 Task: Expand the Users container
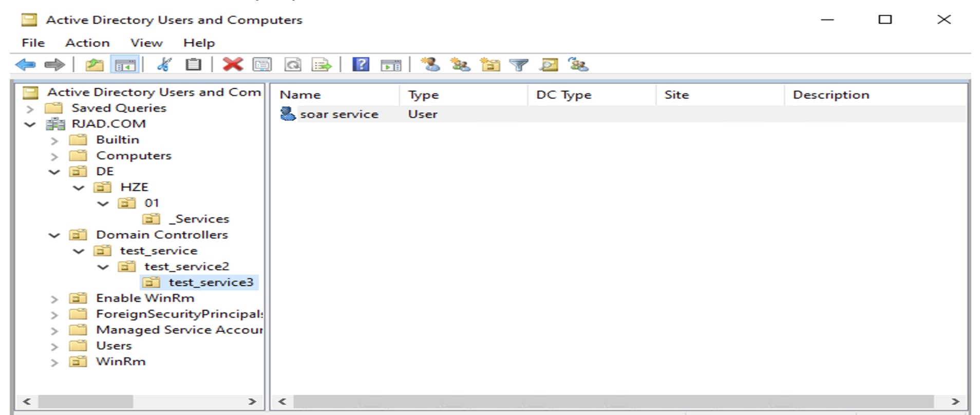54,347
